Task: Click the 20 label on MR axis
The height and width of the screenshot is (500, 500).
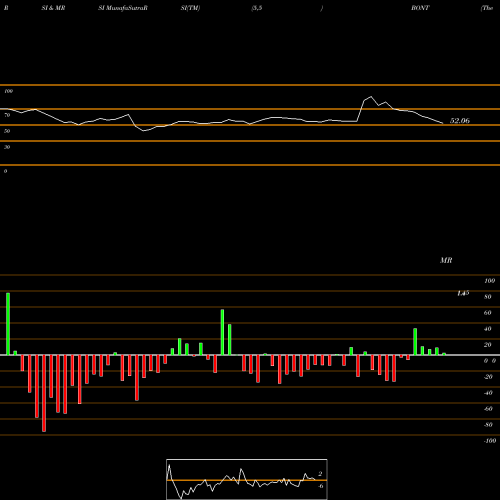Action: (x=488, y=345)
